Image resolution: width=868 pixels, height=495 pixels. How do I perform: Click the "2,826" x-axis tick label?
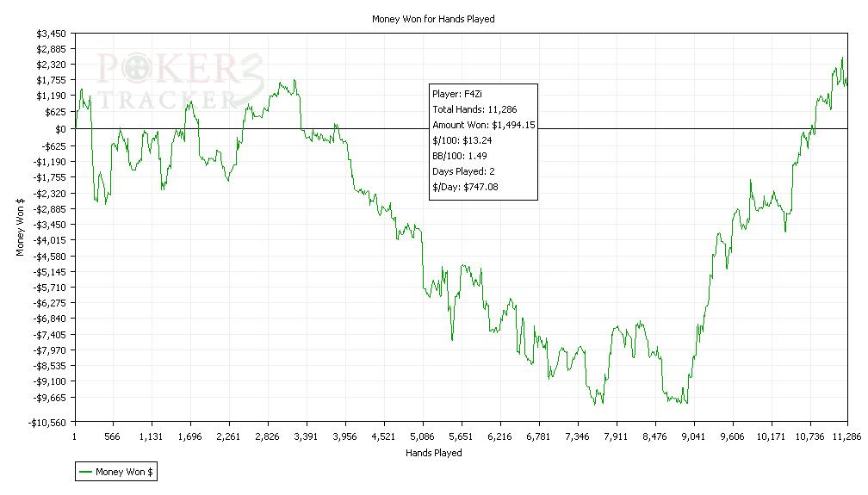[267, 436]
